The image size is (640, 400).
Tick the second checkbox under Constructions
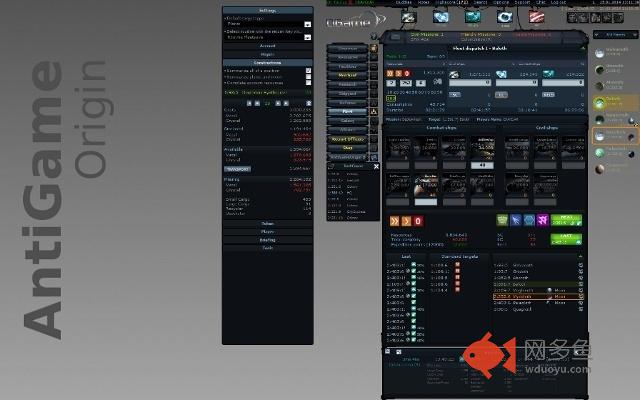click(x=309, y=77)
